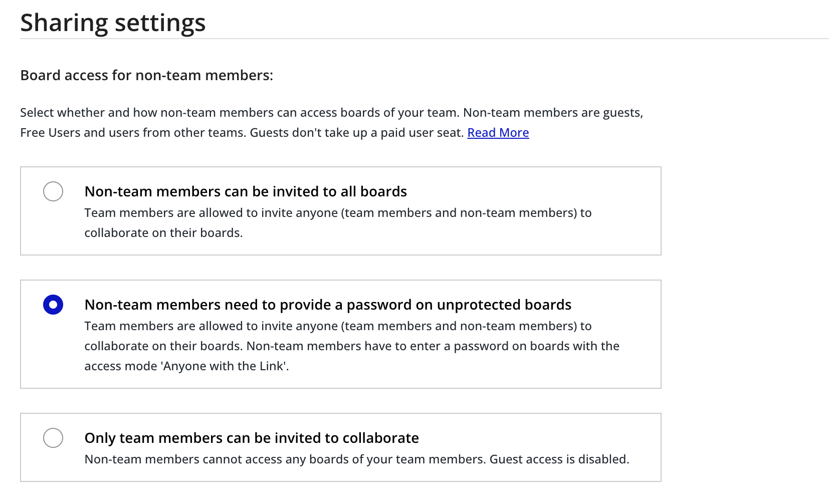Click the "Board access for non-team members:" subheading
829x504 pixels.
pos(147,75)
